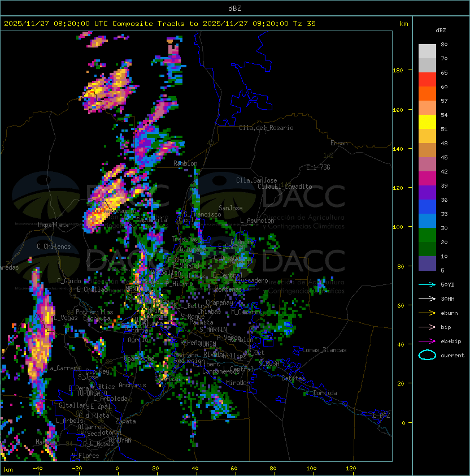Click the 'Potrerillos' place label

[94, 312]
